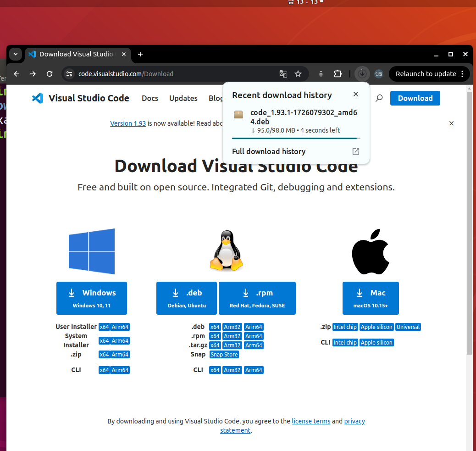The image size is (476, 451).
Task: Download the Windows 10, 11 installer
Action: click(92, 298)
